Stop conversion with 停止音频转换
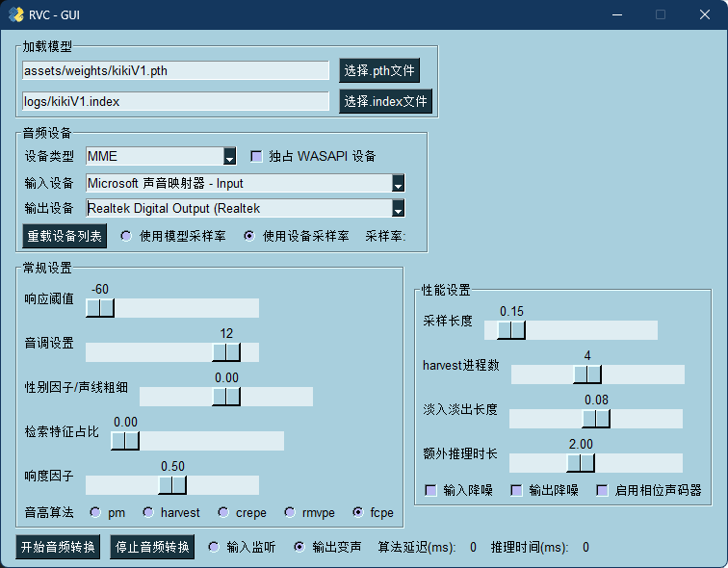Viewport: 728px width, 568px height. click(152, 547)
